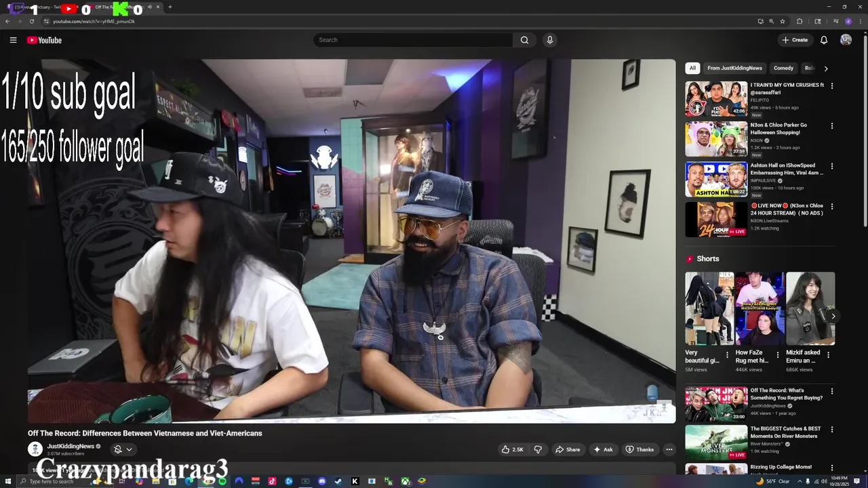868x488 pixels.
Task: Open N3on & Chloe Halloween Shopping thumbnail
Action: click(x=716, y=139)
